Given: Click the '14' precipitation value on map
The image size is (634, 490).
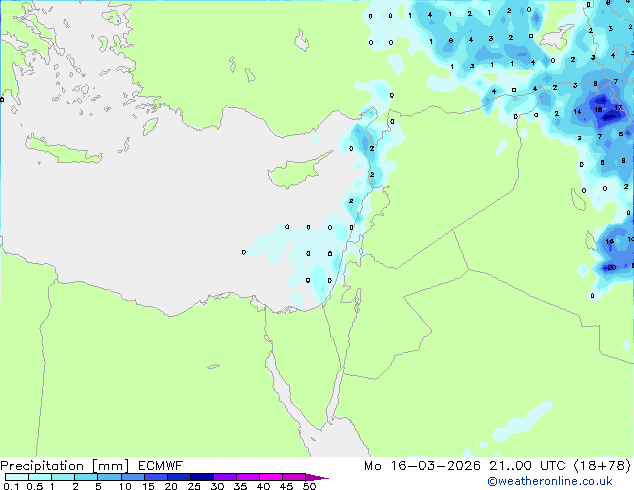Looking at the screenshot, I should [x=577, y=112].
